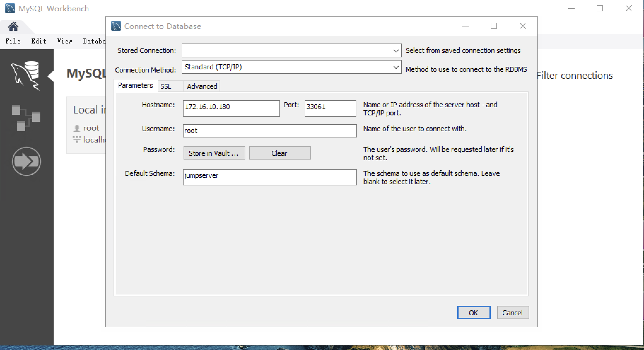Viewport: 644px width, 350px height.
Task: Click the 'Default Schema:' label
Action: pyautogui.click(x=150, y=173)
